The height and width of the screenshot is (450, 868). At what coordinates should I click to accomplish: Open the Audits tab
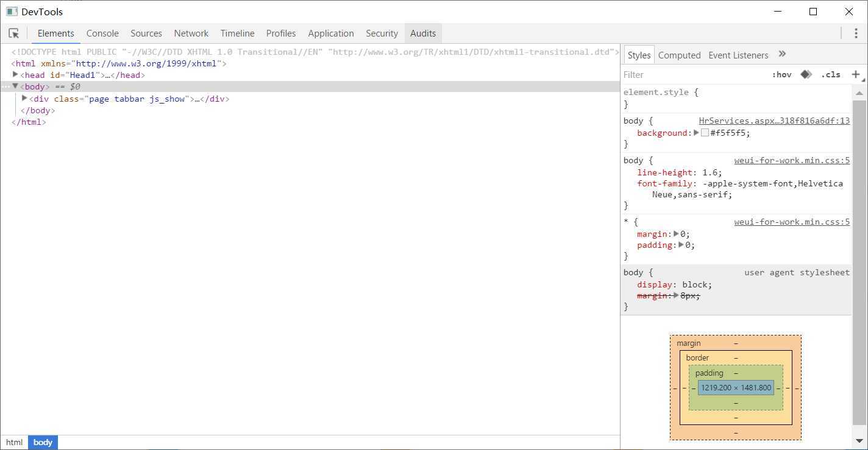(423, 33)
